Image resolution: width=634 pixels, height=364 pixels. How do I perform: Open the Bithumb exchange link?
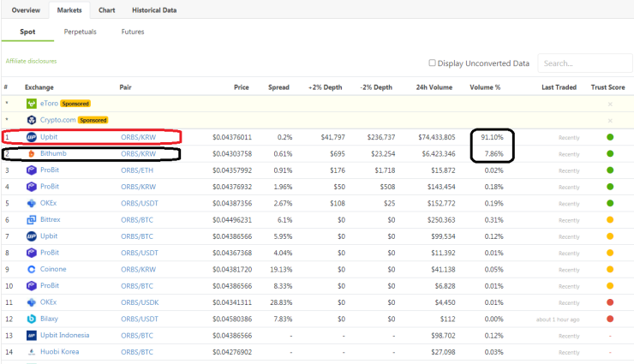(53, 153)
